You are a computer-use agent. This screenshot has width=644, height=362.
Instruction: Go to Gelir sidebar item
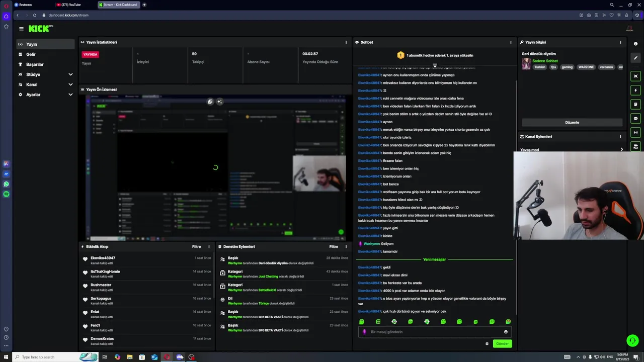tap(45, 54)
